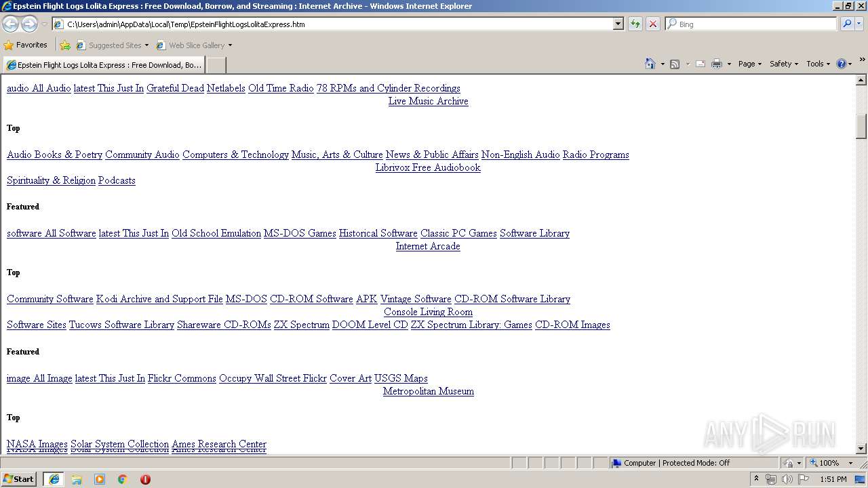The height and width of the screenshot is (488, 868).
Task: Open the address bar history dropdown
Action: click(618, 24)
